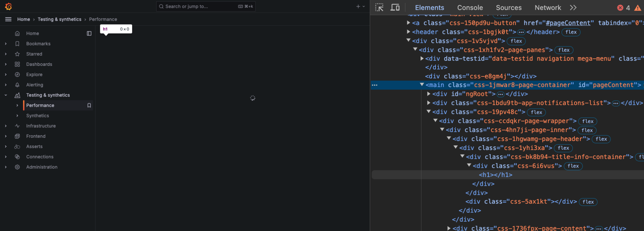
Task: Expand collapsed header element ellipsis badge
Action: pos(521,32)
